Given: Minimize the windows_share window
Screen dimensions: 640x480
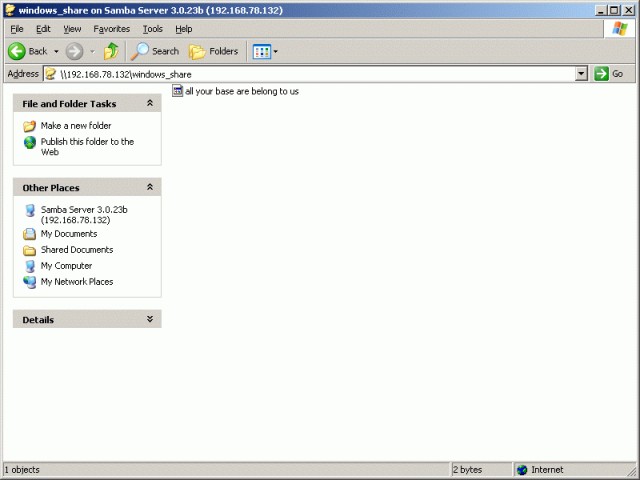Looking at the screenshot, I should pyautogui.click(x=600, y=10).
